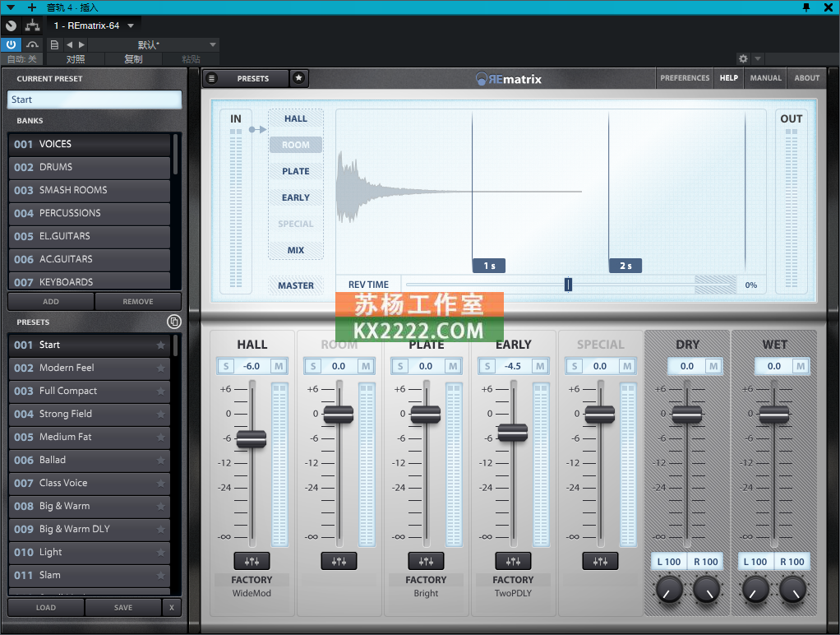Mute the SPECIAL channel
The image size is (840, 635).
[627, 366]
